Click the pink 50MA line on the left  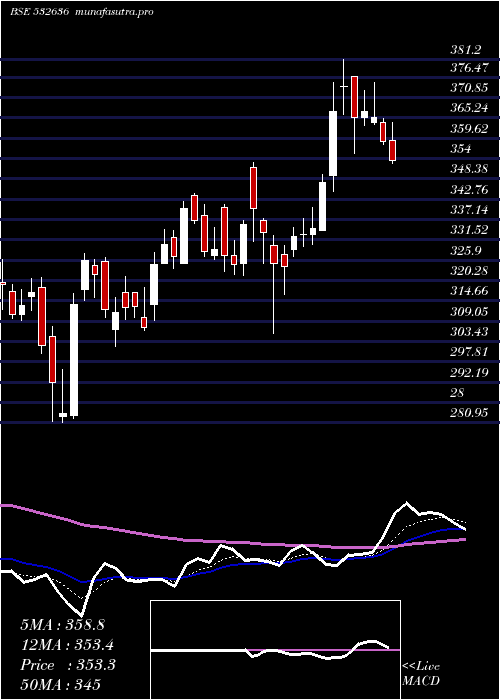pos(45,514)
